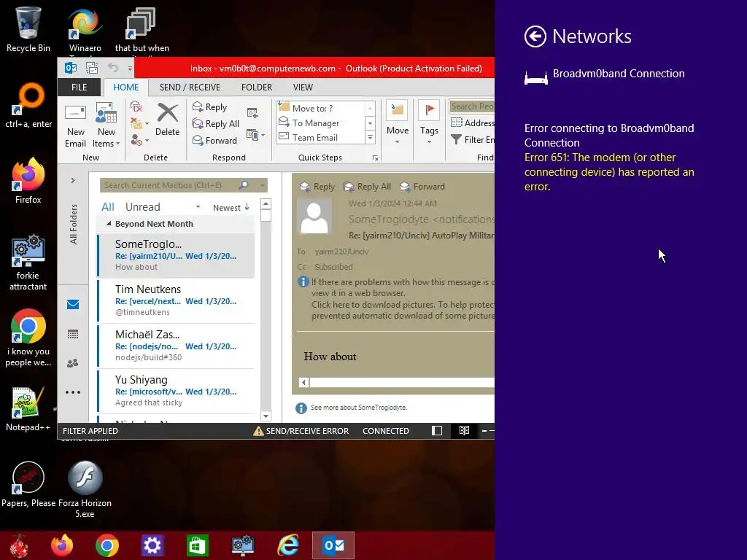The width and height of the screenshot is (747, 560).
Task: Switch to the FOLDER tab
Action: pos(256,87)
